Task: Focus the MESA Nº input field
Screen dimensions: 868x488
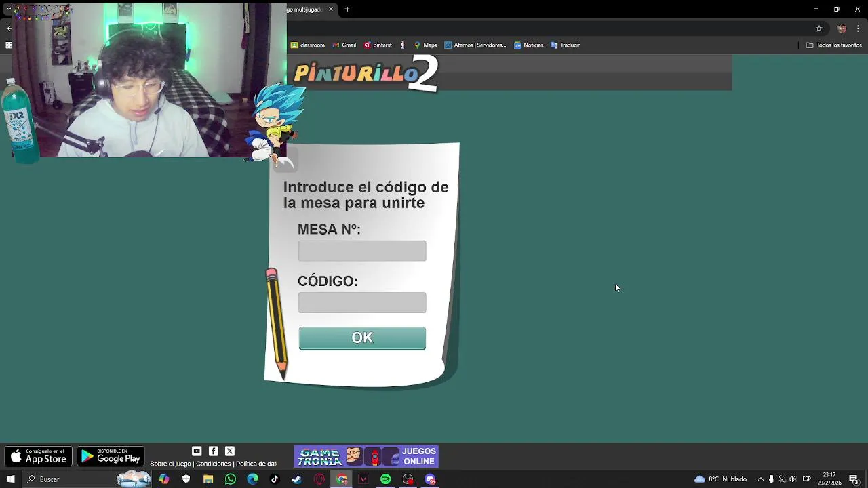Action: pyautogui.click(x=362, y=251)
